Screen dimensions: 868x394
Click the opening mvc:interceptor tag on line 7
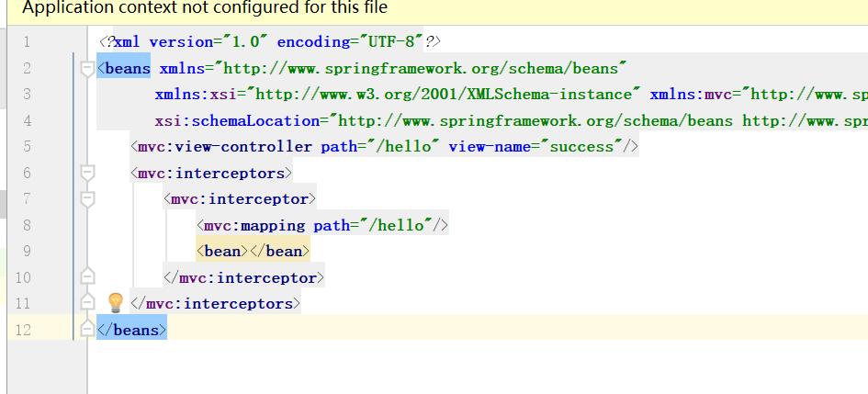pos(240,199)
